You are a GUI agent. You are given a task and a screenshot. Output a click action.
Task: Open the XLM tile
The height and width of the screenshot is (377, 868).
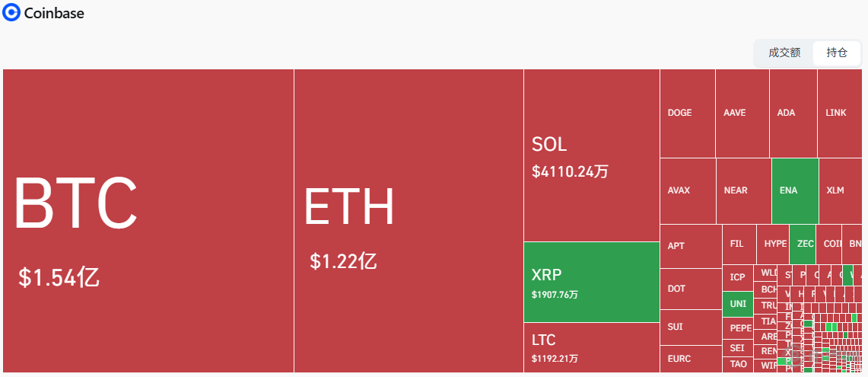click(840, 190)
